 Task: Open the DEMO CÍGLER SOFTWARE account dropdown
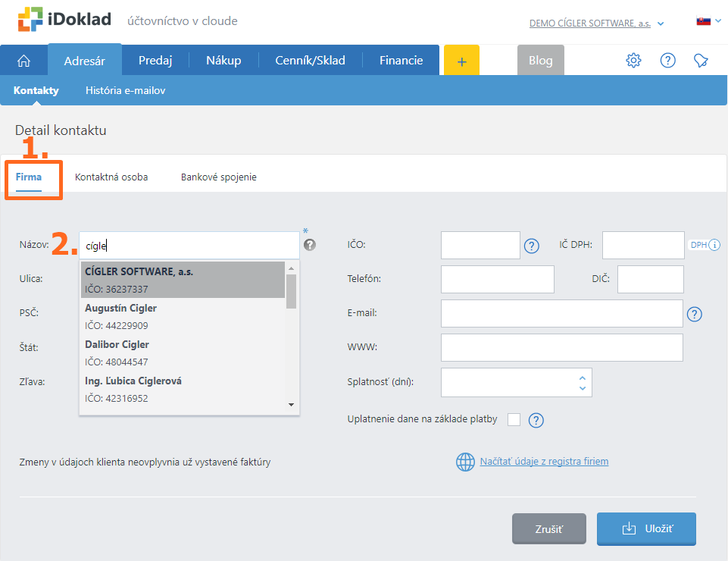click(596, 24)
